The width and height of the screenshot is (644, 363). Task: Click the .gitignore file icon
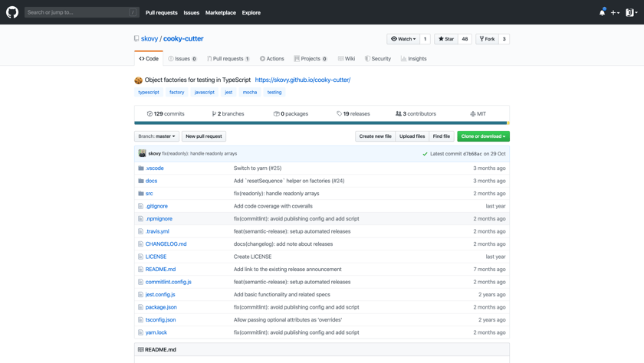click(141, 206)
